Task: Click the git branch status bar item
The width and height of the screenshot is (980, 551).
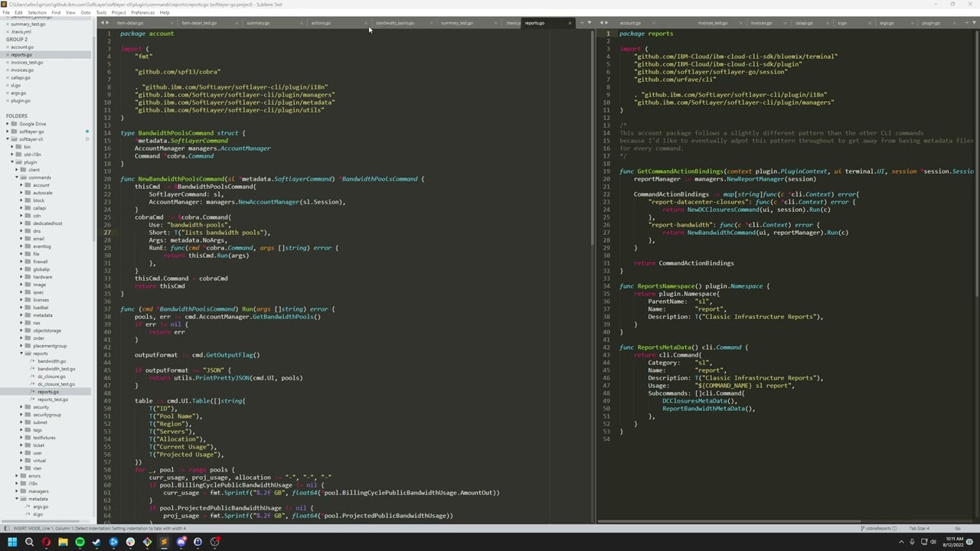Action: click(x=879, y=528)
